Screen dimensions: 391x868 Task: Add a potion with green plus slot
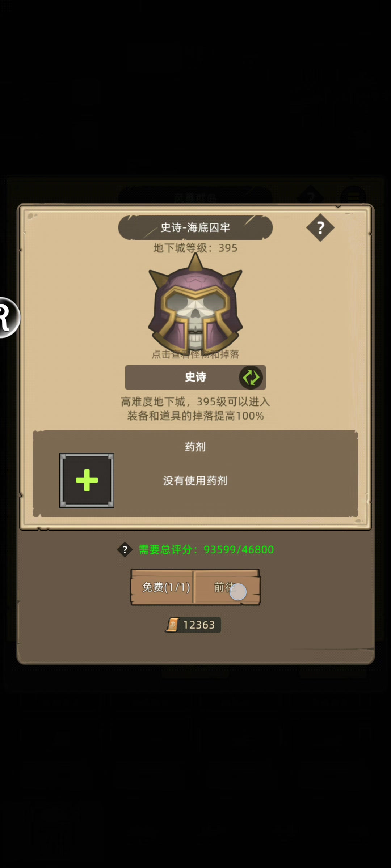click(x=87, y=480)
